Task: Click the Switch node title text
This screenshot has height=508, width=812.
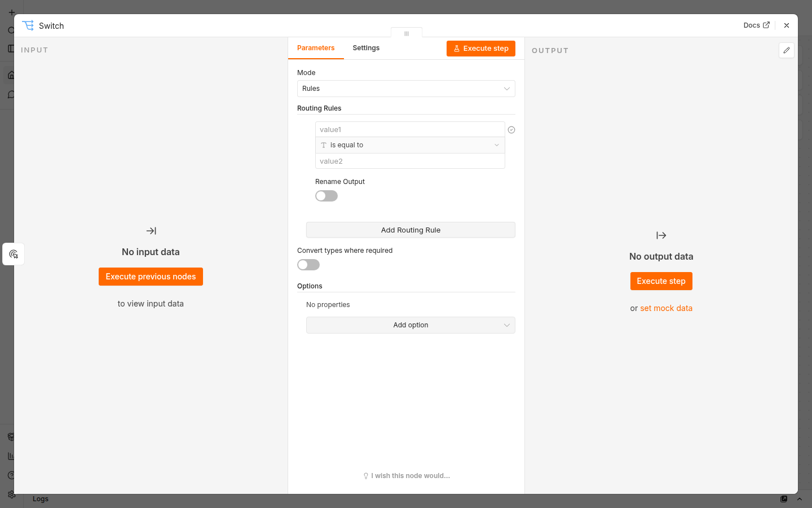Action: tap(51, 26)
